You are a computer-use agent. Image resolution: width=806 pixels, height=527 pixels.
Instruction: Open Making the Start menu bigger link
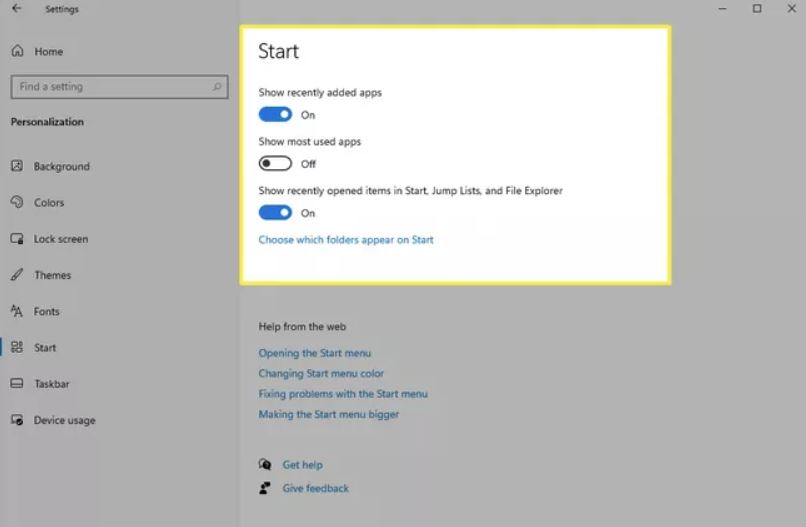click(x=329, y=414)
